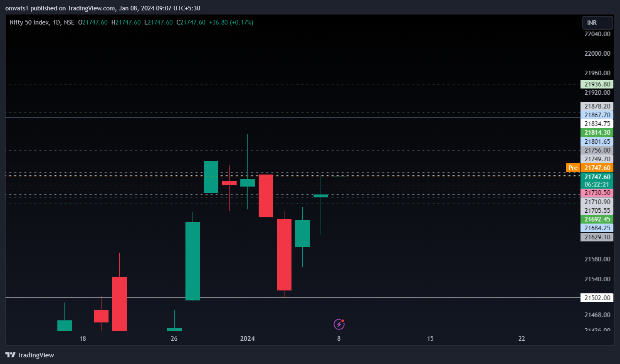
Task: Click the 21756.00 price label
Action: 597,150
